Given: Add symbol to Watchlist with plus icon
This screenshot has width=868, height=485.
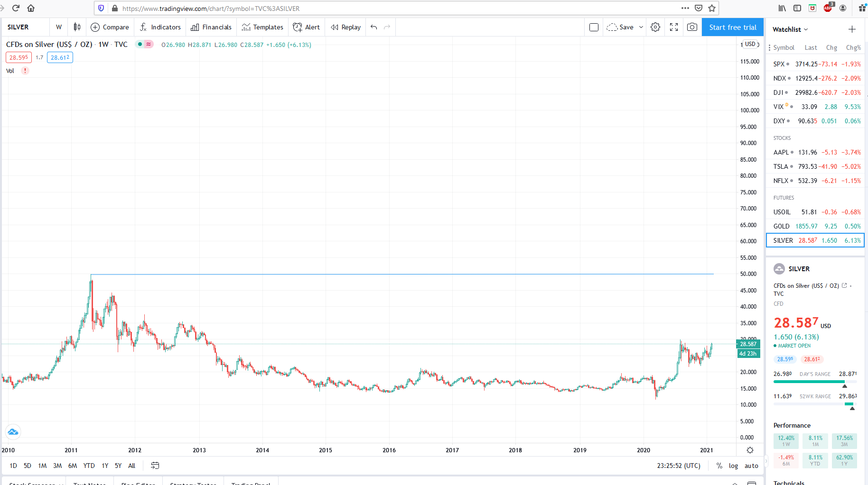Looking at the screenshot, I should tap(852, 29).
